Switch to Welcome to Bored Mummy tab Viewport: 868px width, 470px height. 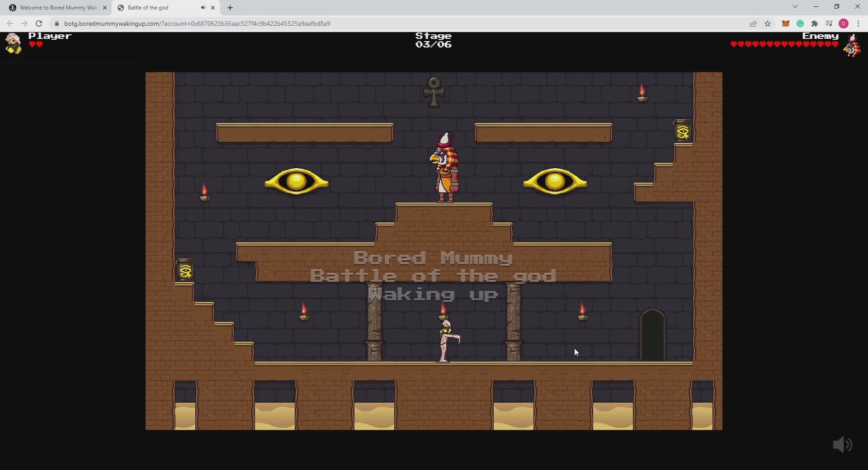pyautogui.click(x=58, y=8)
